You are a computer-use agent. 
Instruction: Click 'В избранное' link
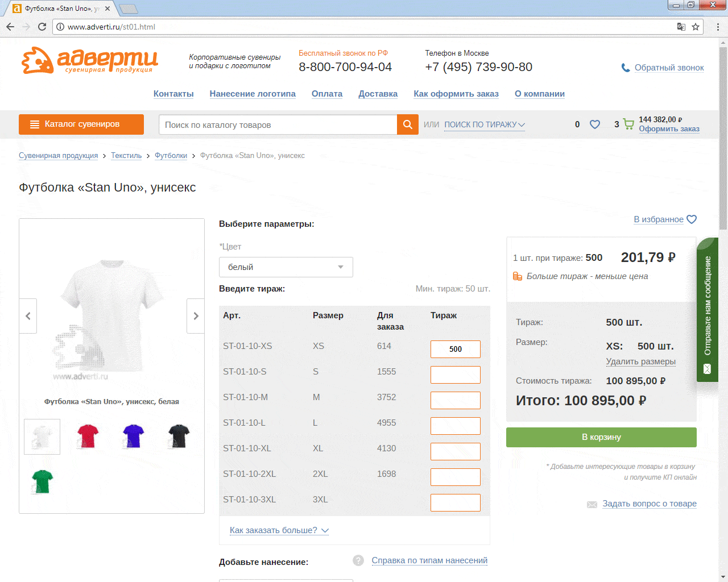point(659,219)
